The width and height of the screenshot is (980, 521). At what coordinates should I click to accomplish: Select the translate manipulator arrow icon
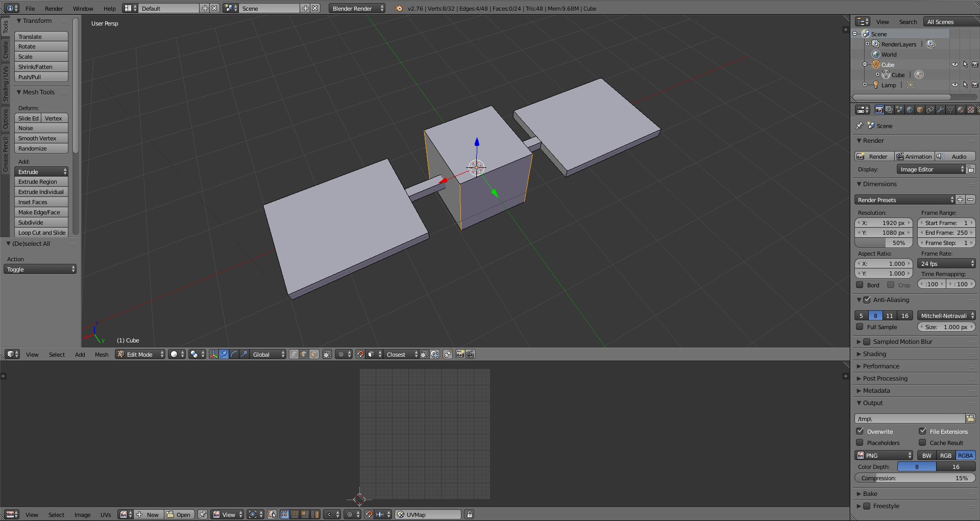pyautogui.click(x=224, y=354)
